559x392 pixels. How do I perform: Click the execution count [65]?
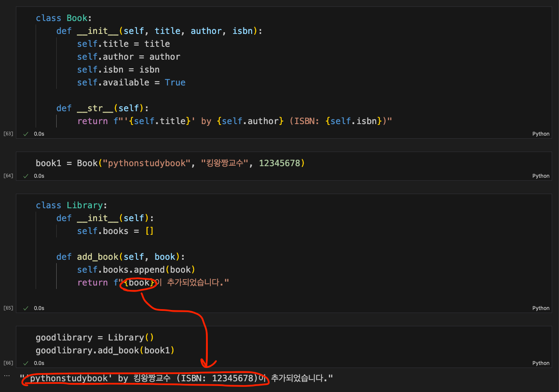click(8, 308)
